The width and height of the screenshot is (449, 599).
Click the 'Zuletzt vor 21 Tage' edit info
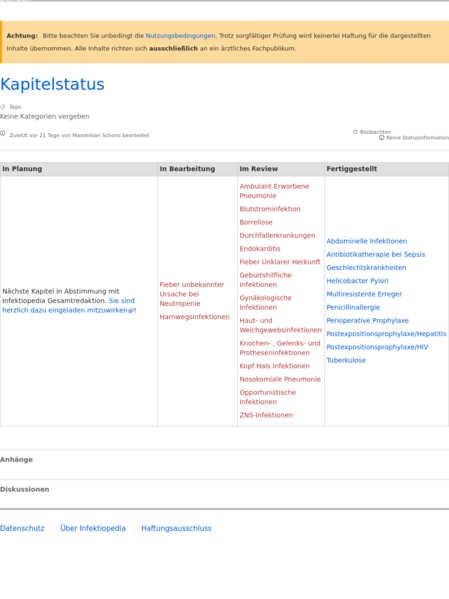point(79,135)
